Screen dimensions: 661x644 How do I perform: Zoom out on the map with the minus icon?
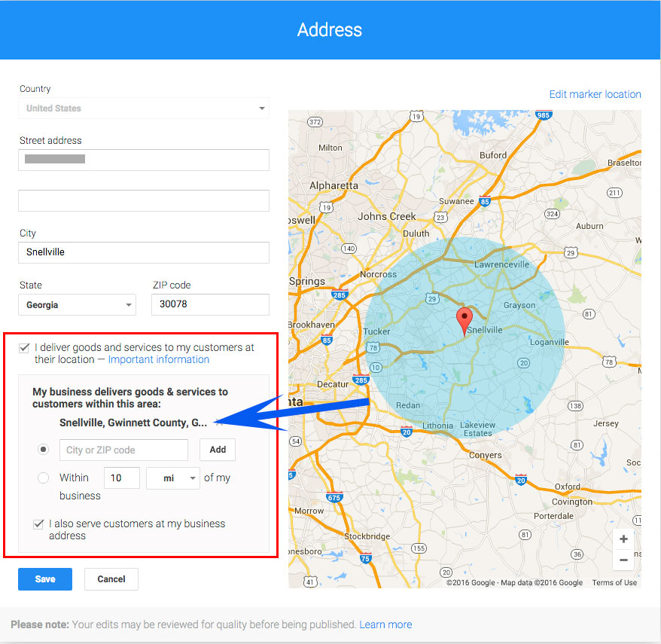(623, 560)
